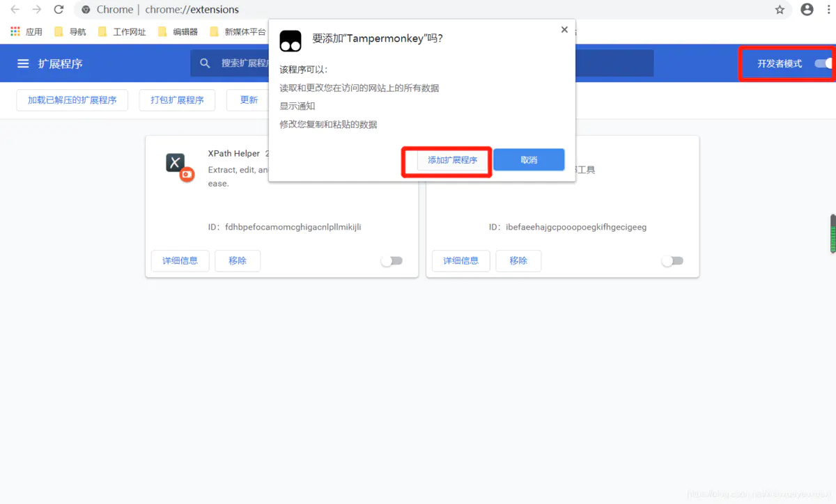Open the 工作网址 bookmarks folder

tap(130, 31)
